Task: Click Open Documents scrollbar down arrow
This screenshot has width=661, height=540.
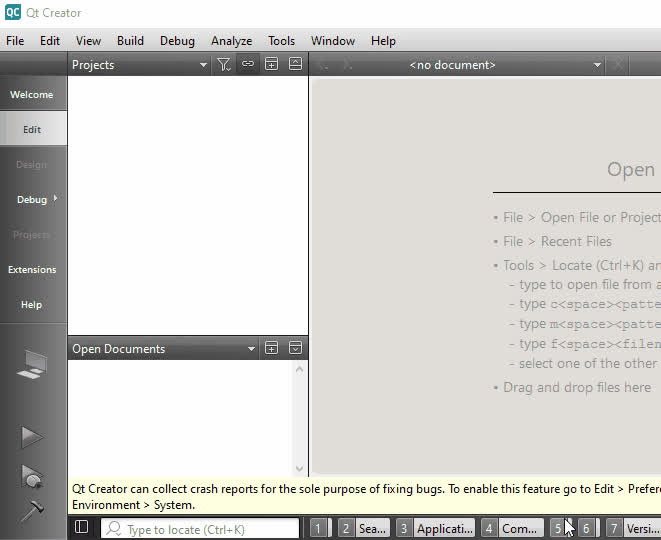Action: [299, 468]
